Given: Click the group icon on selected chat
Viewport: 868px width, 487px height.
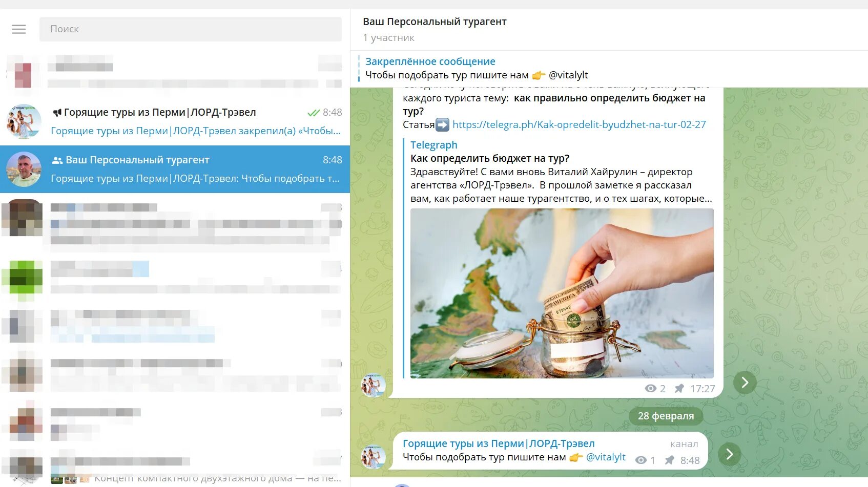Looking at the screenshot, I should (57, 160).
